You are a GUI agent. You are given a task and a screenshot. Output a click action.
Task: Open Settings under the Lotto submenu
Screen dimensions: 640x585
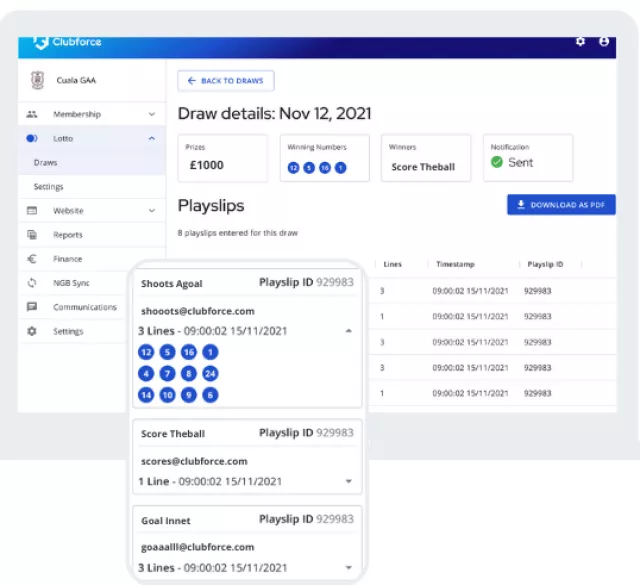tap(48, 187)
